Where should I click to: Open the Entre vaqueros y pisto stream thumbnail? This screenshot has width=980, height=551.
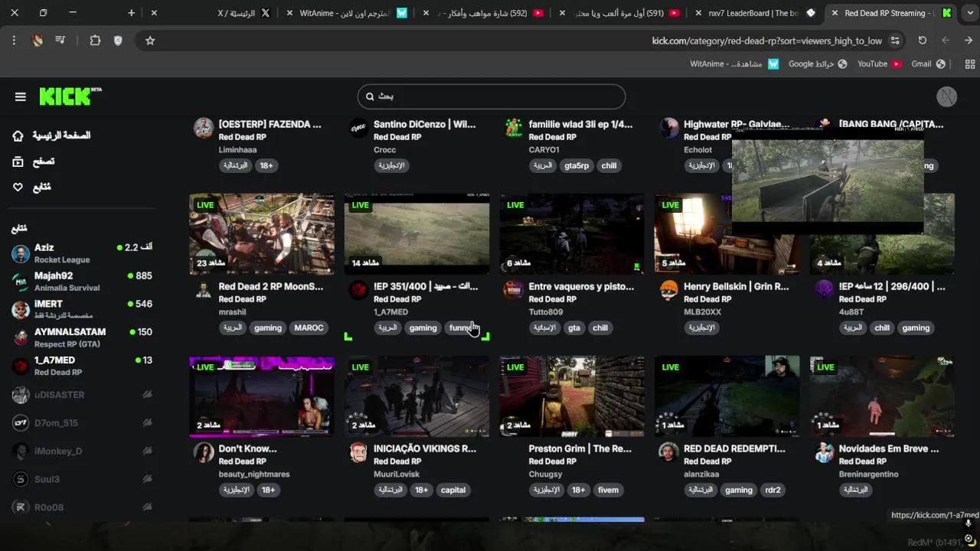[x=572, y=233]
